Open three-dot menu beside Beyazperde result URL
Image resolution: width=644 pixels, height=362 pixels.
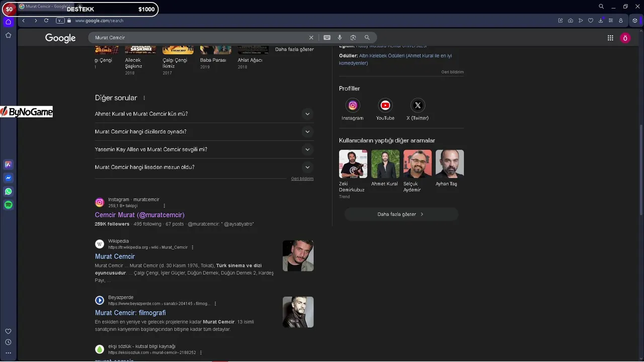pyautogui.click(x=215, y=304)
